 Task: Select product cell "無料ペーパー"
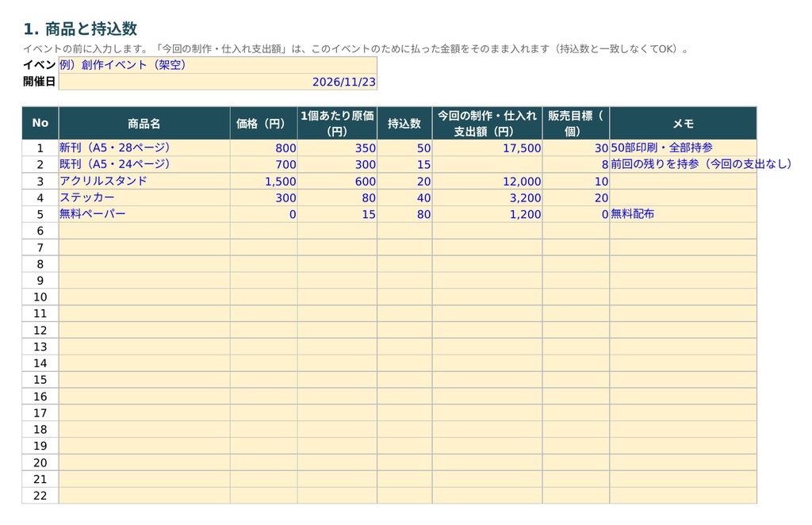click(144, 214)
